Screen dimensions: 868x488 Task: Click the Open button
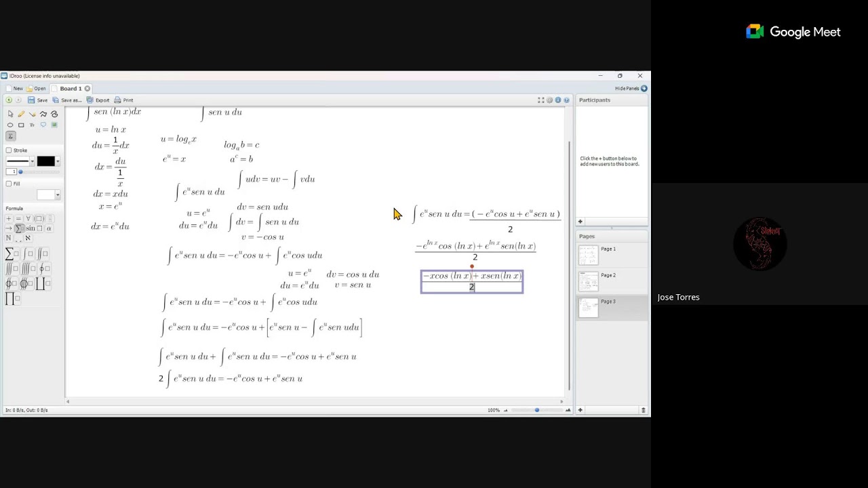36,89
